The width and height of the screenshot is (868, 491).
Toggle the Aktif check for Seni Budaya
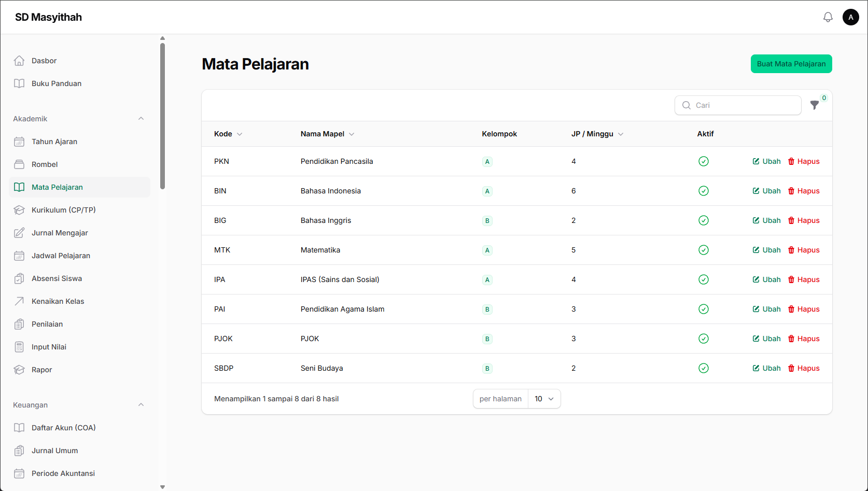coord(704,368)
